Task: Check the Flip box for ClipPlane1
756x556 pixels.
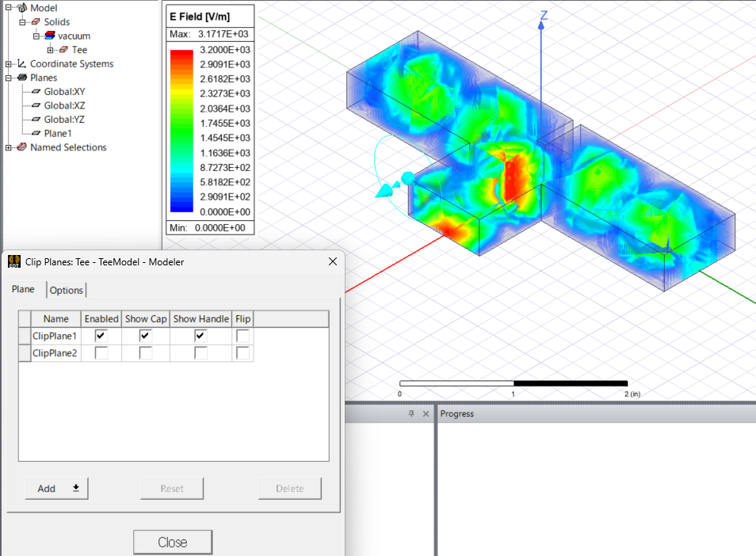Action: pyautogui.click(x=242, y=336)
